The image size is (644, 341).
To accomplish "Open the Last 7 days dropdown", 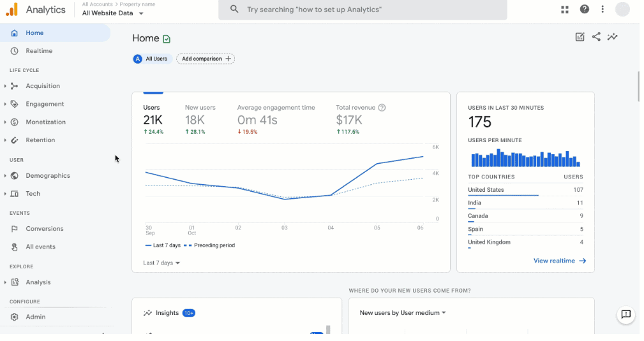I will point(161,263).
